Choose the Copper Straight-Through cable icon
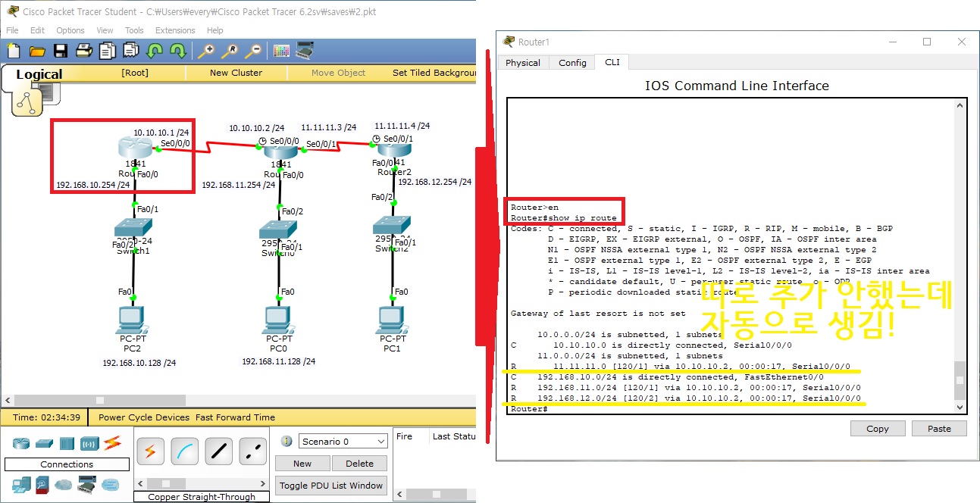Image resolution: width=980 pixels, height=503 pixels. point(218,451)
